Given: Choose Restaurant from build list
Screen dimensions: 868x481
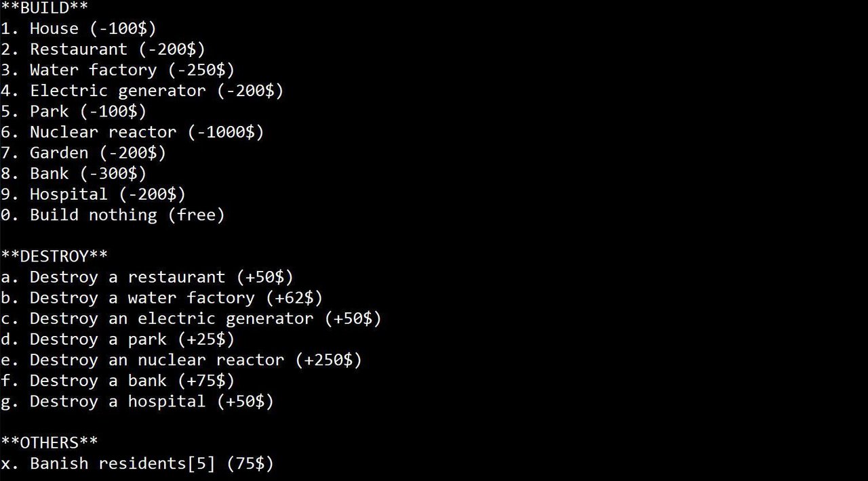Looking at the screenshot, I should [x=103, y=49].
